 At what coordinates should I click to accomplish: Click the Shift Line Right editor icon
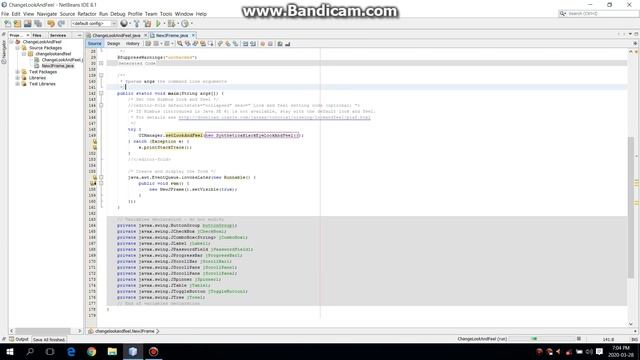(253, 44)
